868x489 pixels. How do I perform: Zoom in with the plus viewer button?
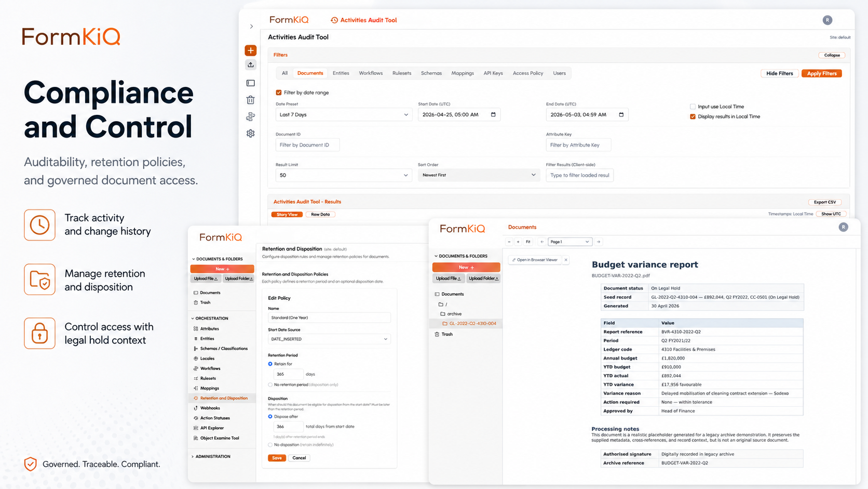pos(518,242)
